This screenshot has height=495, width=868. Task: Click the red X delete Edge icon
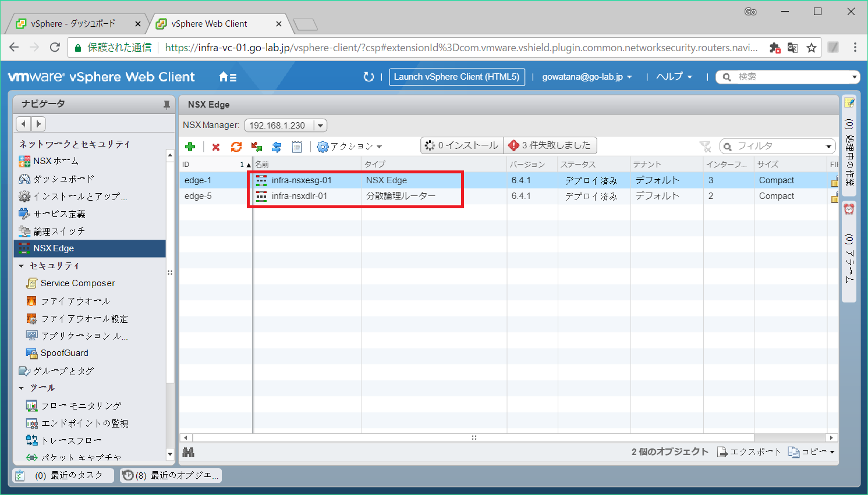[216, 147]
